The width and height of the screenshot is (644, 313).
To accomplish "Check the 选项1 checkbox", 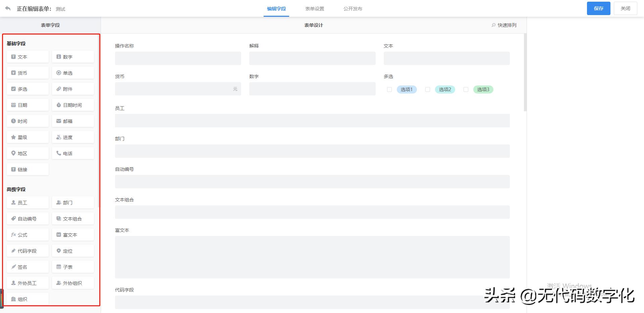I will pyautogui.click(x=389, y=89).
